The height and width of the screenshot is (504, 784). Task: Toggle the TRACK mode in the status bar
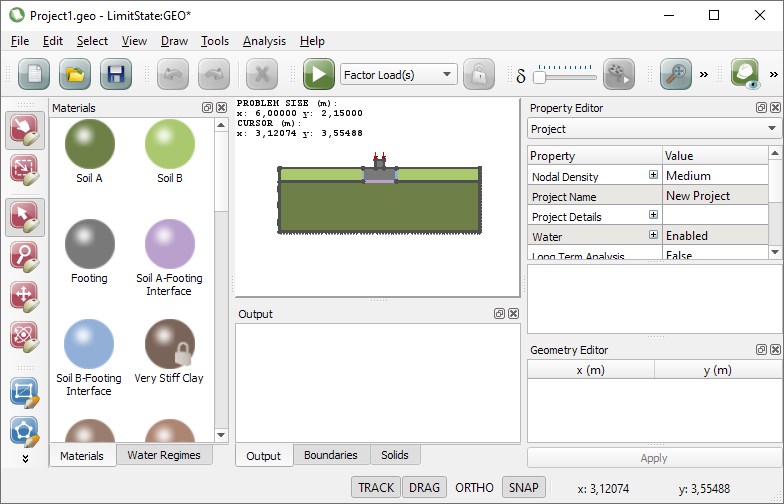[x=376, y=488]
